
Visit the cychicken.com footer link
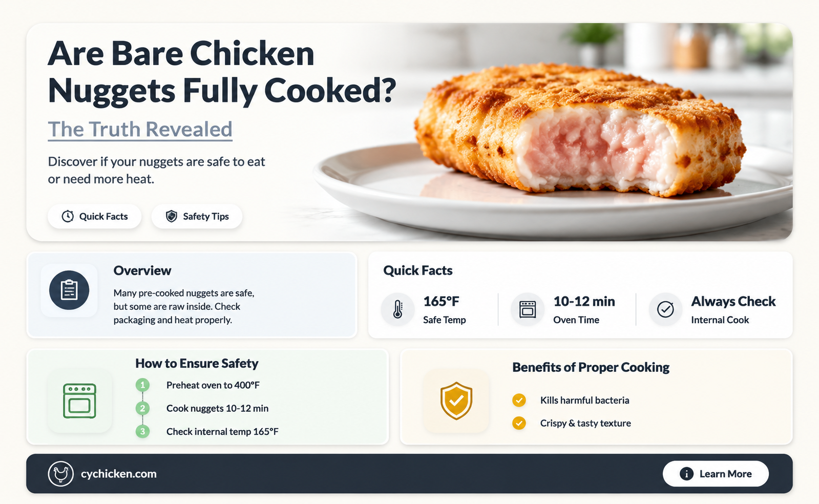[x=119, y=474]
